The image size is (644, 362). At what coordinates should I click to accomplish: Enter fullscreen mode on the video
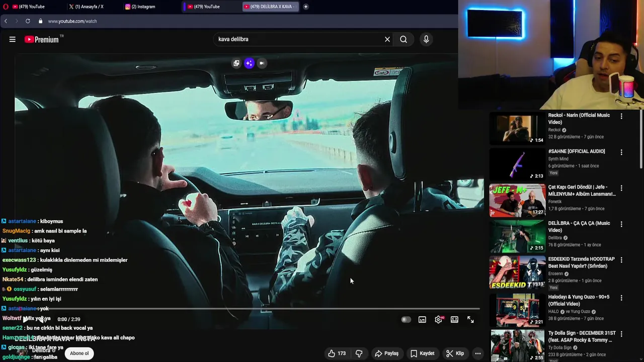coord(470,319)
